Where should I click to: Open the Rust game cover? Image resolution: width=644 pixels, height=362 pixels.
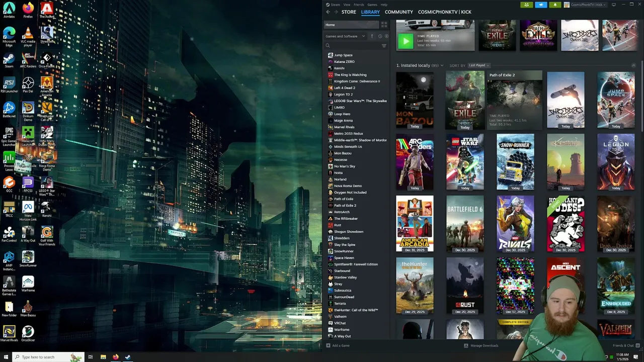pos(465,286)
